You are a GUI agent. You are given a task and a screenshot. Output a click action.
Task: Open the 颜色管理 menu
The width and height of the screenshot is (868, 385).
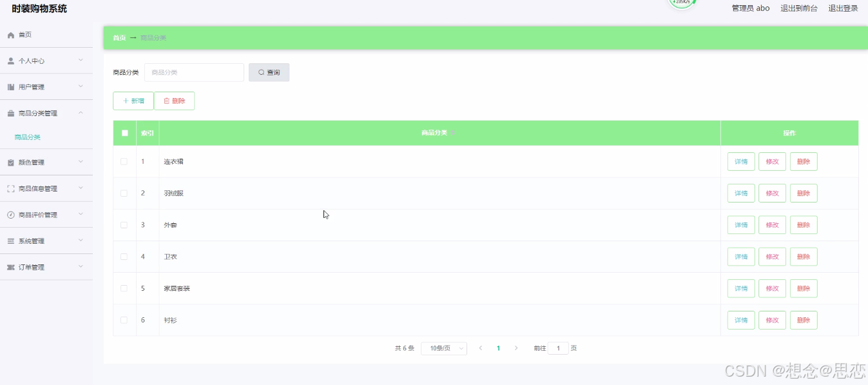click(46, 163)
